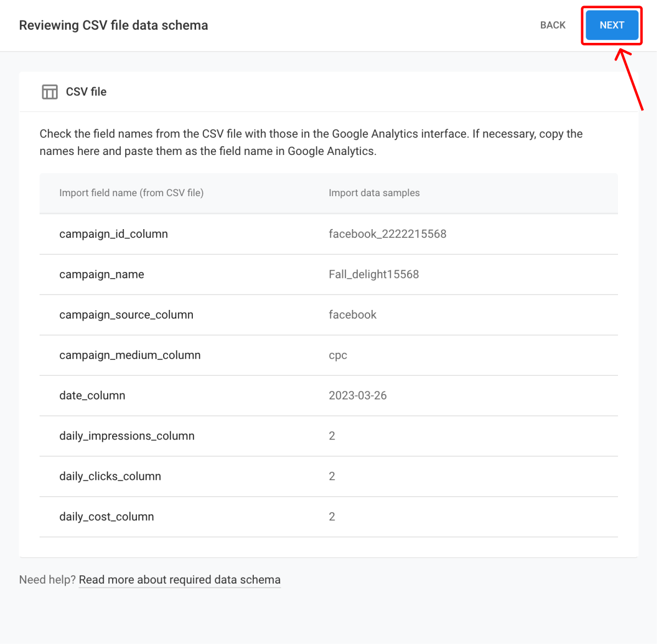
Task: Click the sample value 2 for daily_clicks_column
Action: click(332, 476)
